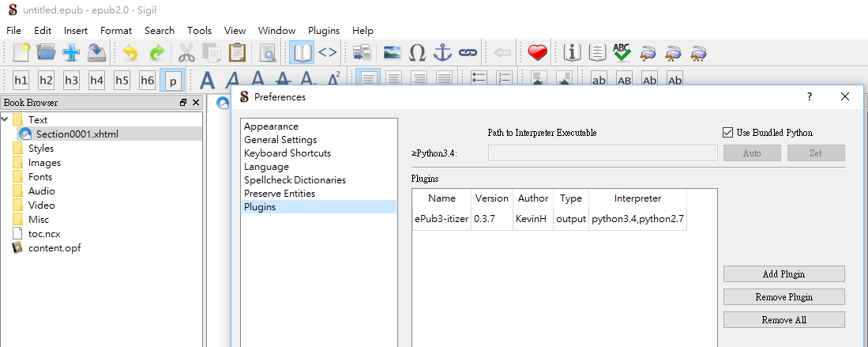Image resolution: width=868 pixels, height=347 pixels.
Task: Open the Insert menu
Action: 76,31
